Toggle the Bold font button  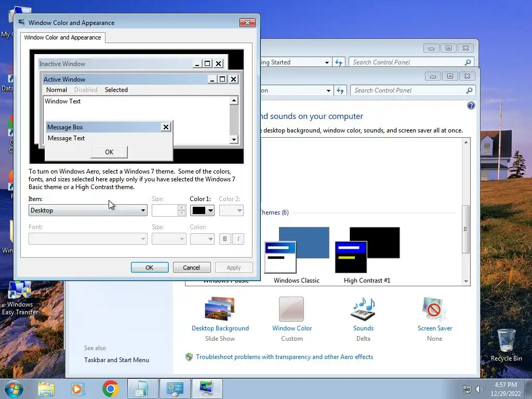[224, 239]
